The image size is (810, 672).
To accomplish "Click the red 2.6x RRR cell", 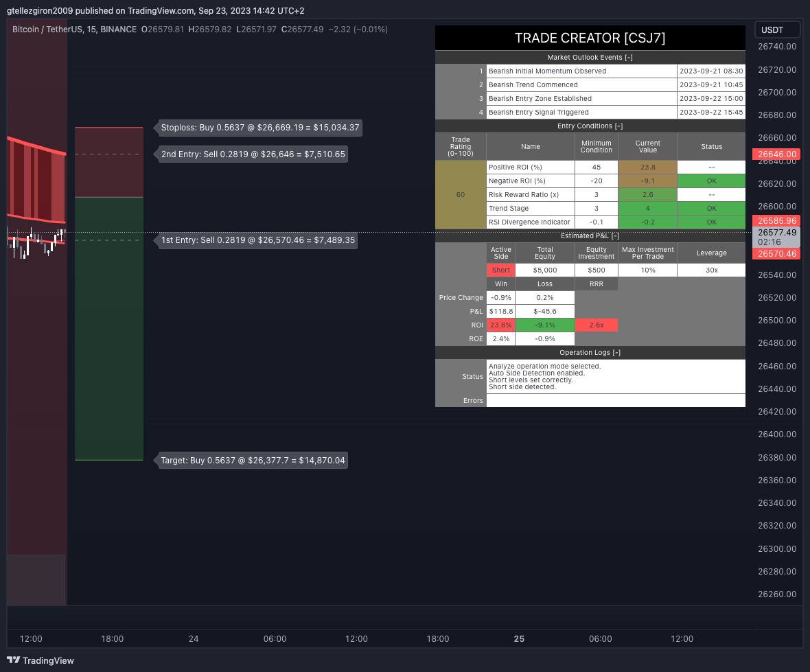I will tap(596, 325).
